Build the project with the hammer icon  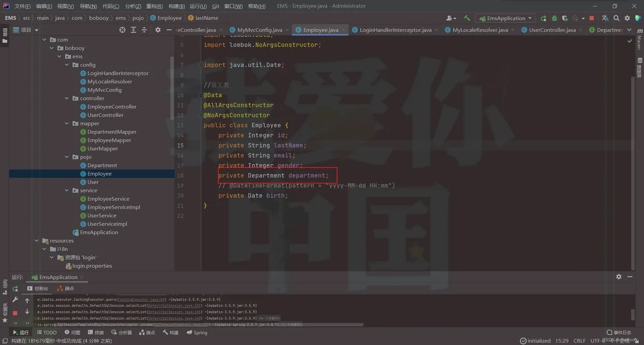(x=467, y=18)
